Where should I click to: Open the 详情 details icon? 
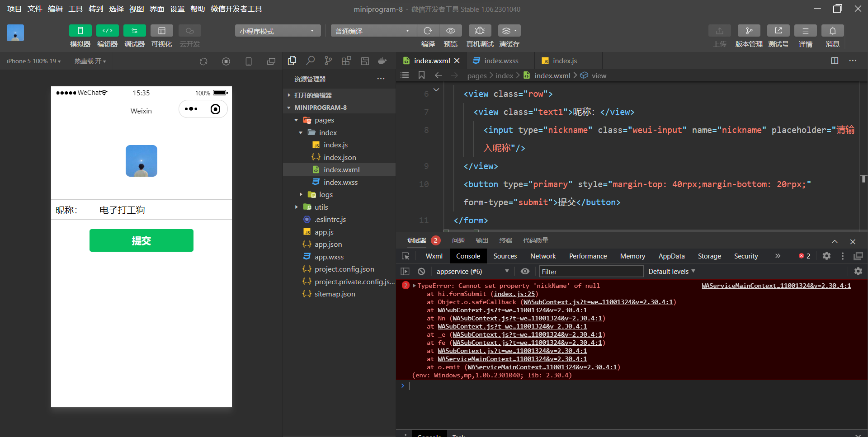(806, 31)
